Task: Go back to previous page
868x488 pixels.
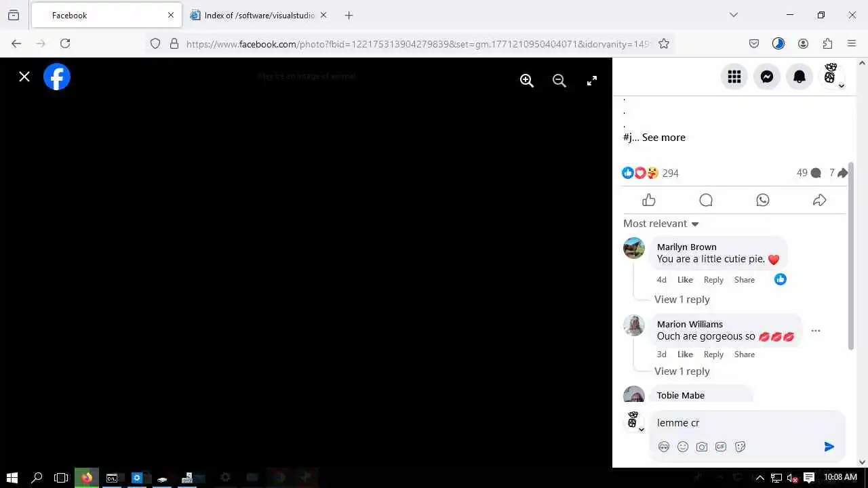Action: coord(16,43)
